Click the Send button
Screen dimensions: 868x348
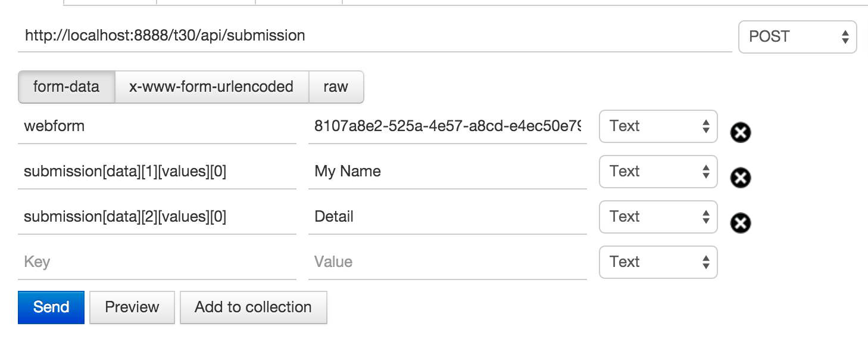coord(51,307)
